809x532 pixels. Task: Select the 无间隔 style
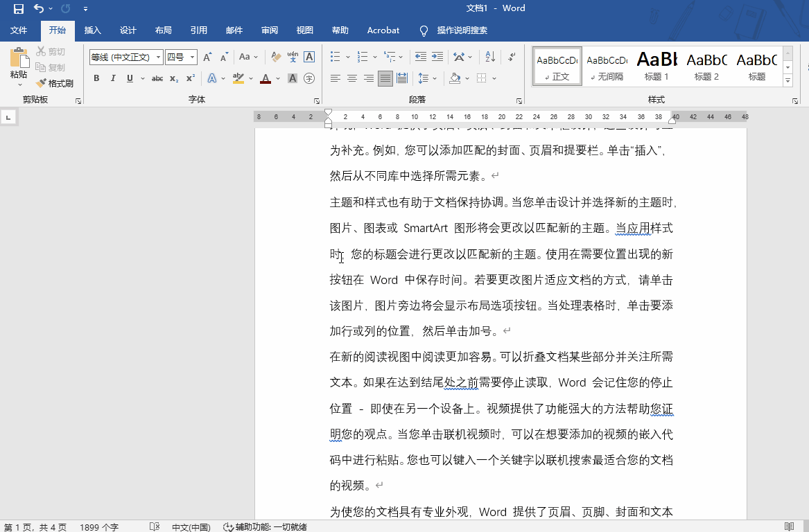click(607, 66)
